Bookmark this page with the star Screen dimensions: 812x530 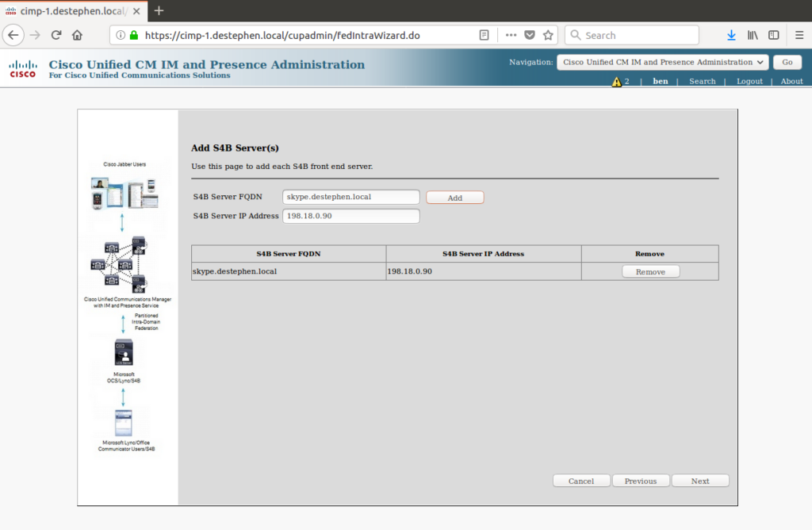[x=548, y=35]
